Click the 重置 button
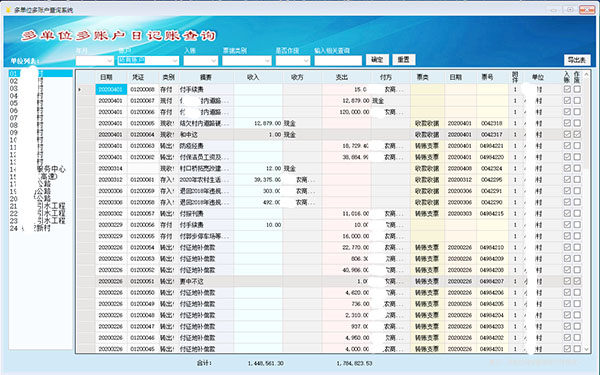Screen dimensions: 600x375 click(403, 60)
